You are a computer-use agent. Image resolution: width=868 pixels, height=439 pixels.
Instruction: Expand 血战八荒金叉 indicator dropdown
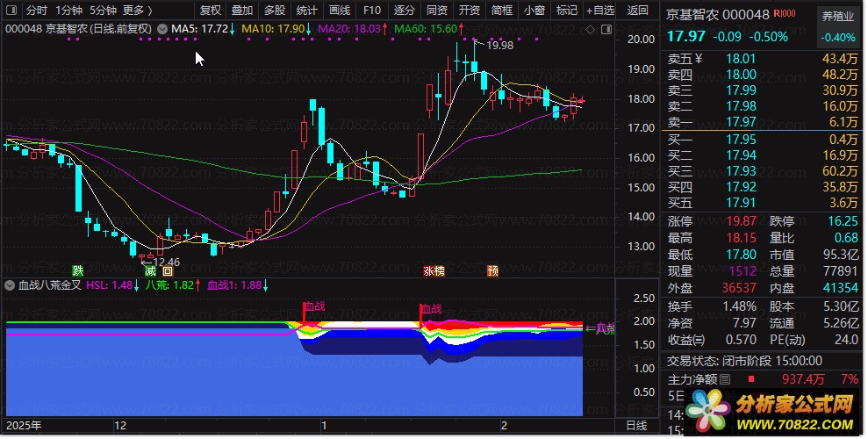coord(10,285)
